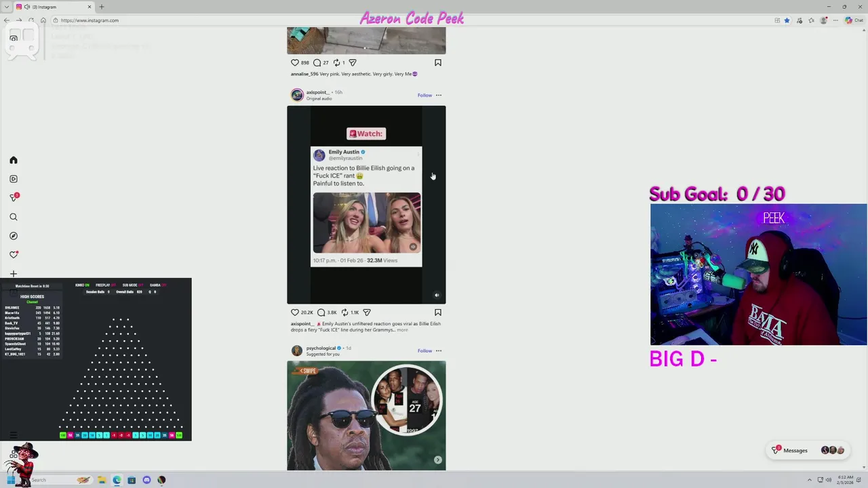Open File Explorer from taskbar
The image size is (868, 488).
[102, 480]
